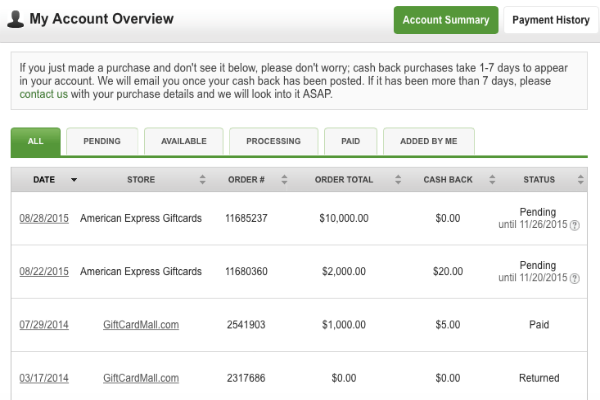
Task: Show the Paid transactions tab
Action: [351, 141]
